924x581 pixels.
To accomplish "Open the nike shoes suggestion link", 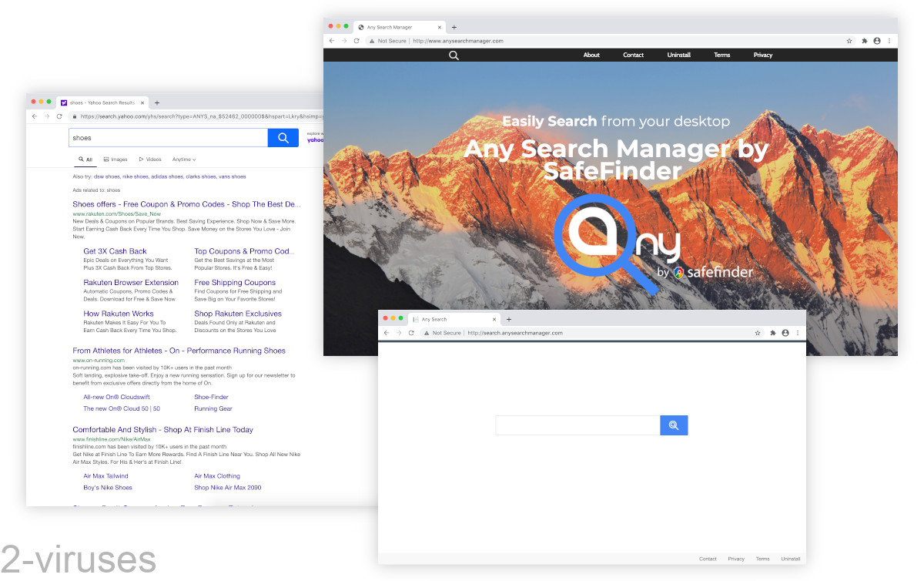I will click(x=135, y=176).
